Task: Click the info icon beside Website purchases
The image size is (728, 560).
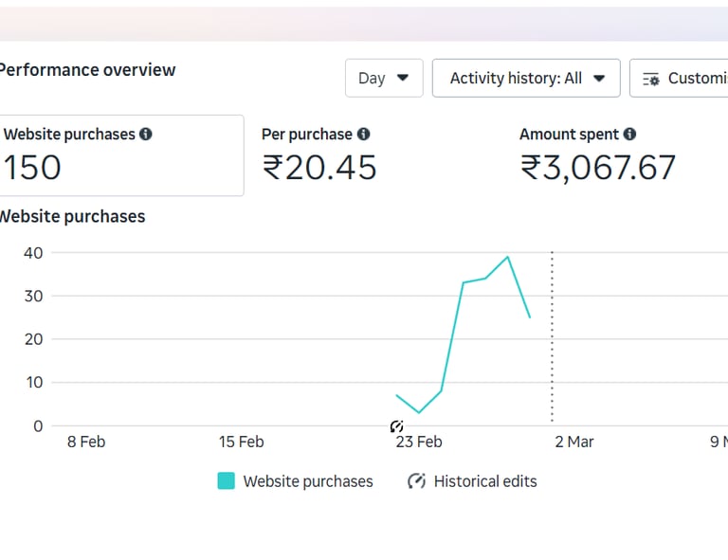Action: (146, 135)
